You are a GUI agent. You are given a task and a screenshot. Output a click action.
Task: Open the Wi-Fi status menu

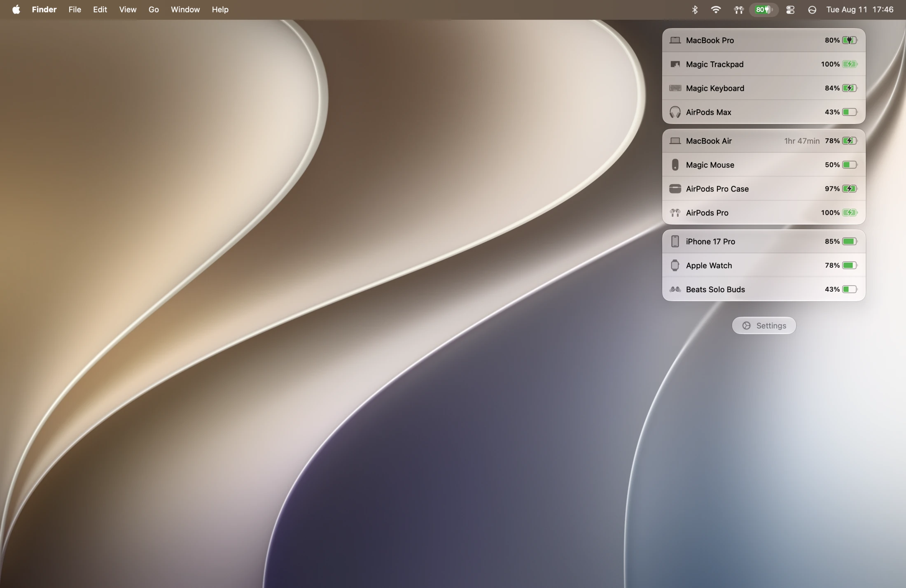(x=716, y=9)
